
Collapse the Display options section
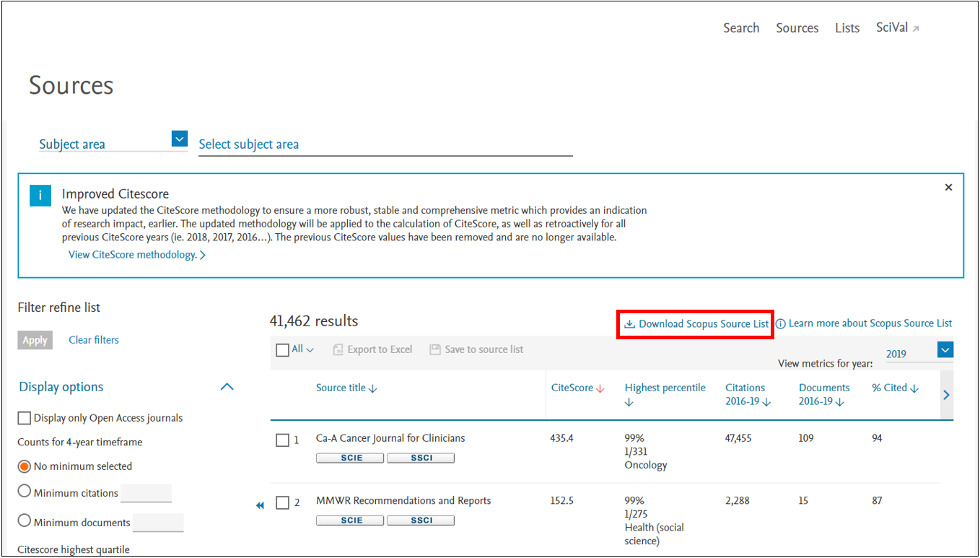[x=227, y=387]
